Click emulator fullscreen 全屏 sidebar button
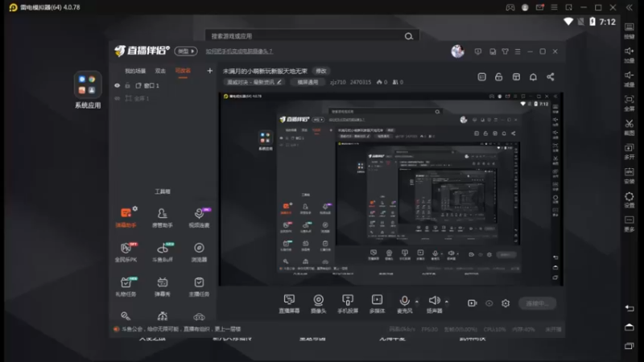Image resolution: width=644 pixels, height=362 pixels. tap(630, 104)
